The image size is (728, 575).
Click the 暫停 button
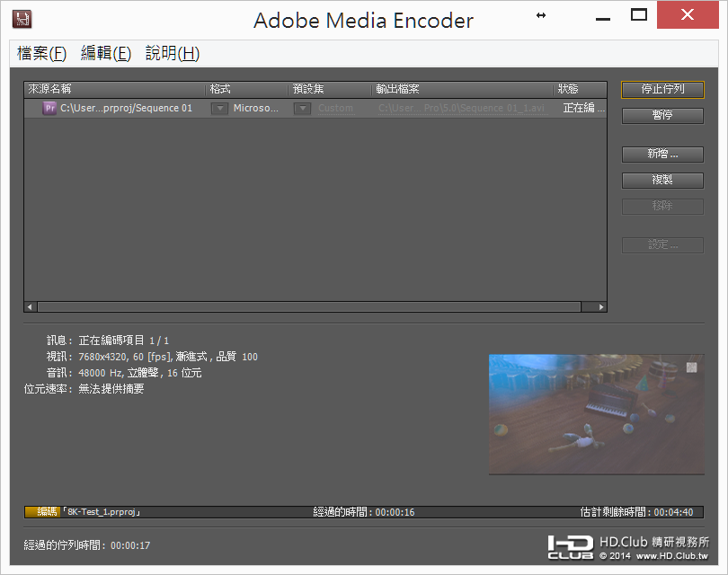click(662, 115)
